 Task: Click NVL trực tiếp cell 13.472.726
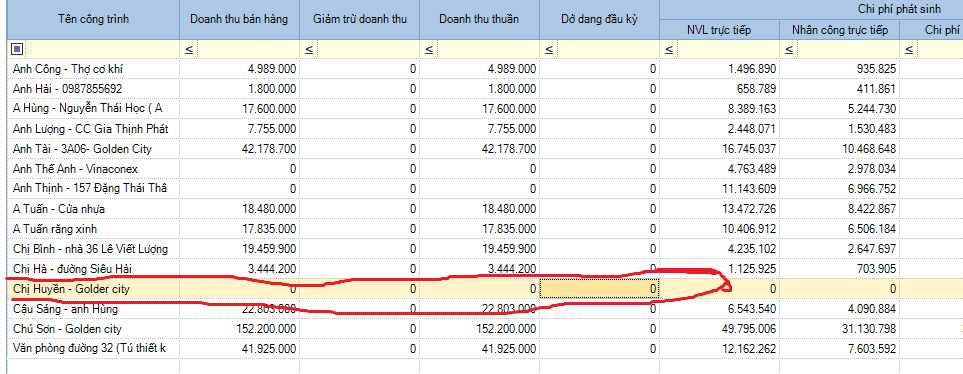click(719, 209)
